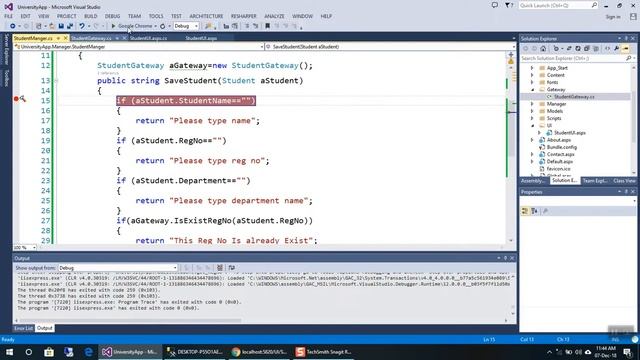This screenshot has width=640, height=360.
Task: Select StudentGateway.cs in Solution Explorer
Action: coord(574,97)
